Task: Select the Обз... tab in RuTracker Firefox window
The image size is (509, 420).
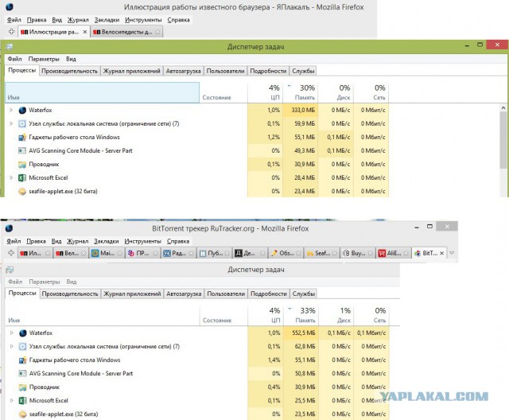Action: click(x=286, y=253)
